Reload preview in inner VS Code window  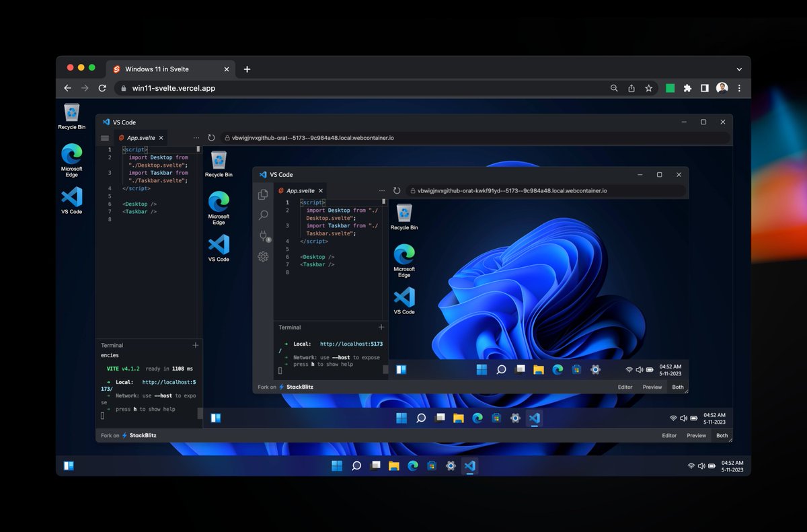(397, 190)
